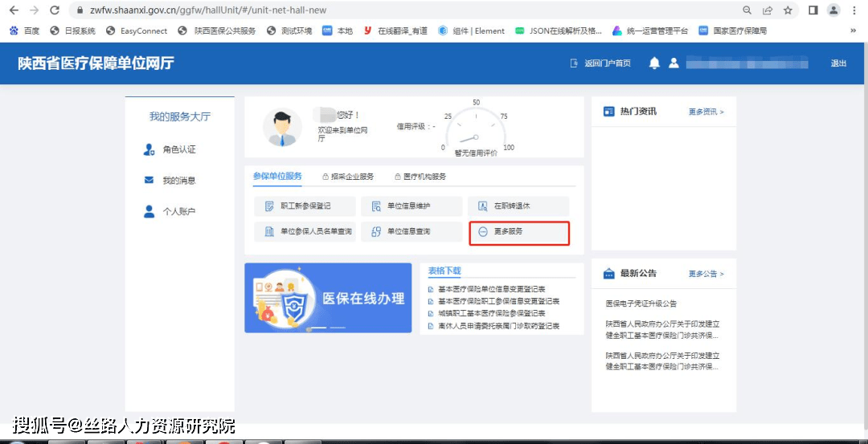Open 单位信息维护 service
Viewport: 868px width, 444px height.
(411, 206)
